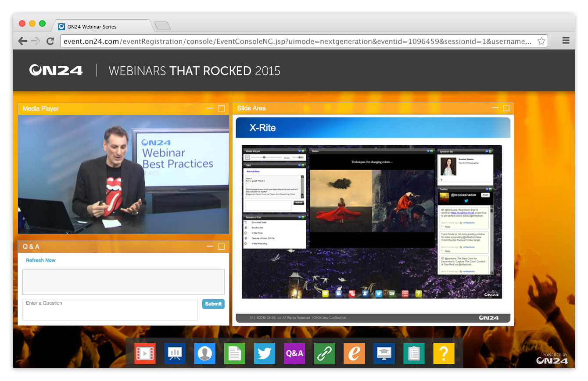Viewport: 588px width, 381px height.
Task: Click the WEBINARS THAT ROCKED 2015 title
Action: [194, 71]
